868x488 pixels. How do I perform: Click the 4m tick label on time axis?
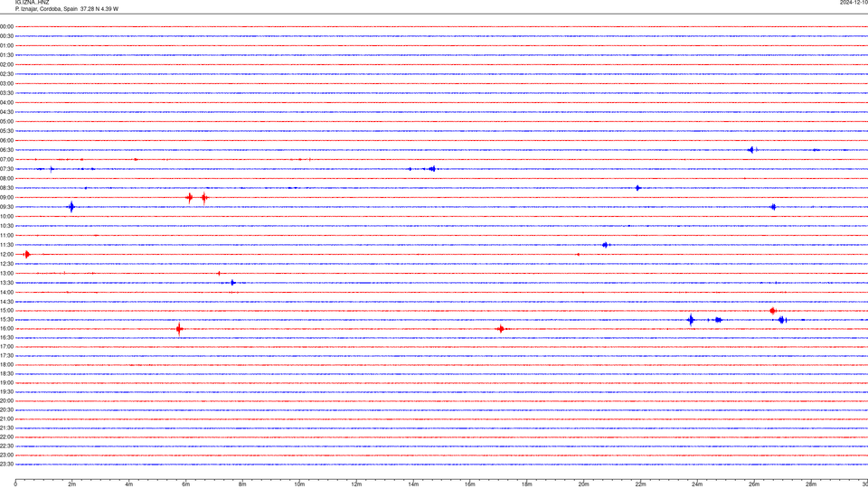[x=129, y=484]
